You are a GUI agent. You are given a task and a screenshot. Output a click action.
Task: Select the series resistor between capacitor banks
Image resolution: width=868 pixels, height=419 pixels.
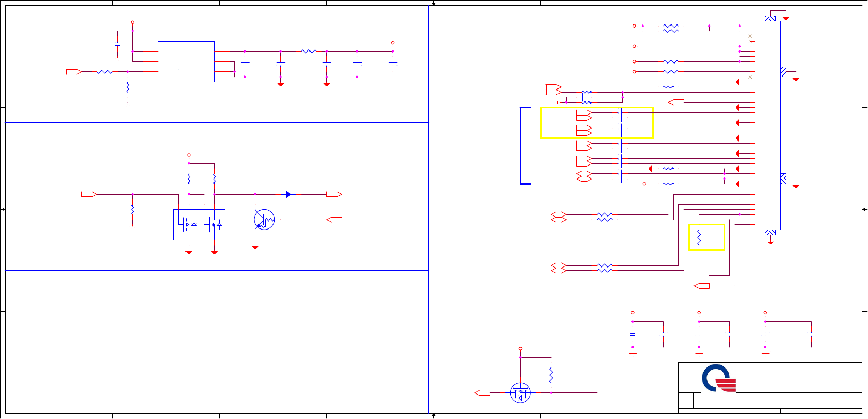pos(308,52)
